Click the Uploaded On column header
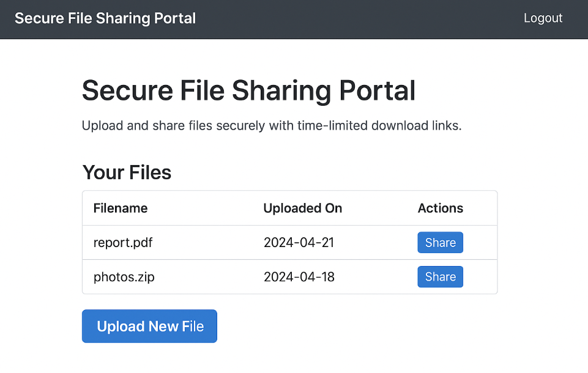The height and width of the screenshot is (373, 588). click(302, 208)
